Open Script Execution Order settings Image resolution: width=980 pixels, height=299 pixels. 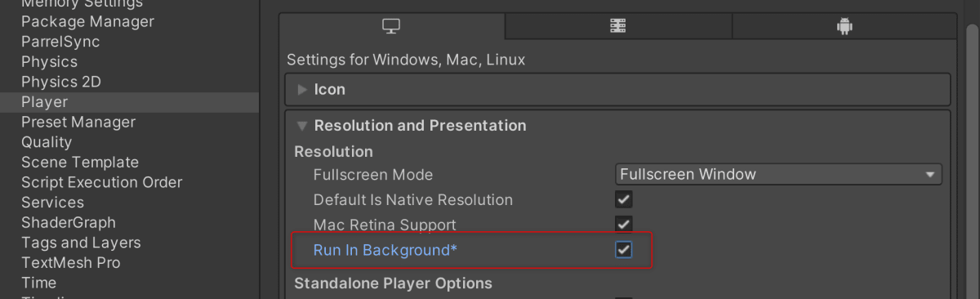click(x=101, y=182)
